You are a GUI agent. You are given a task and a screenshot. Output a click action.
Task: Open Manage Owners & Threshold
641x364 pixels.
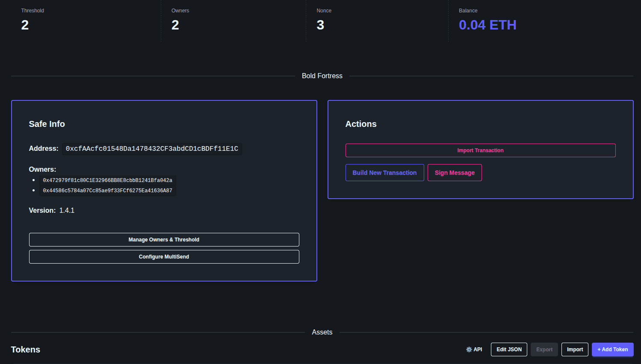coord(164,240)
